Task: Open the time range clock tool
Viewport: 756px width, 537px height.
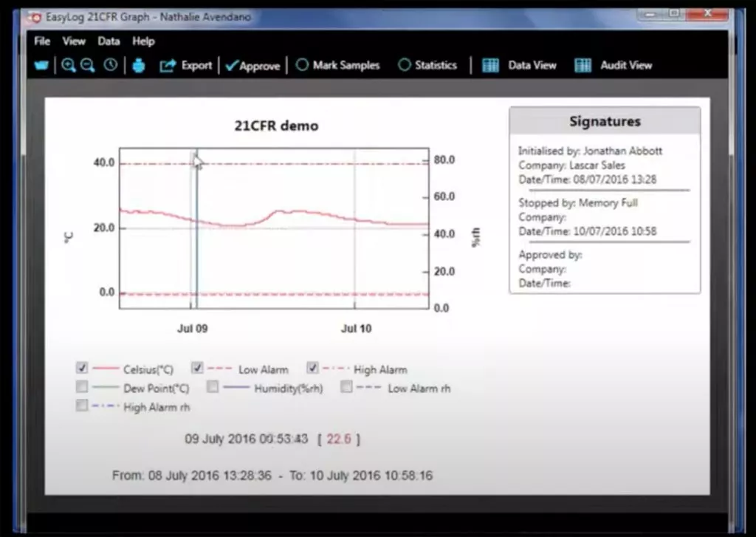Action: [111, 65]
